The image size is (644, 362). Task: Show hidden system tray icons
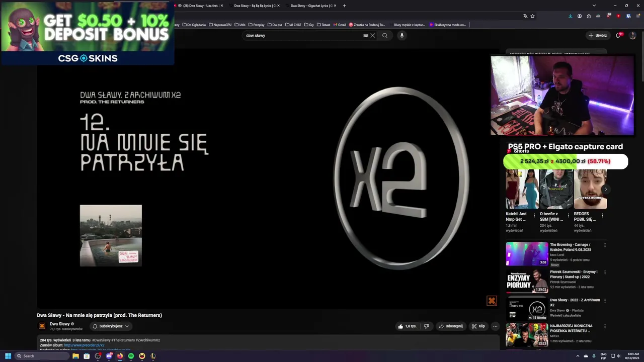[578, 356]
